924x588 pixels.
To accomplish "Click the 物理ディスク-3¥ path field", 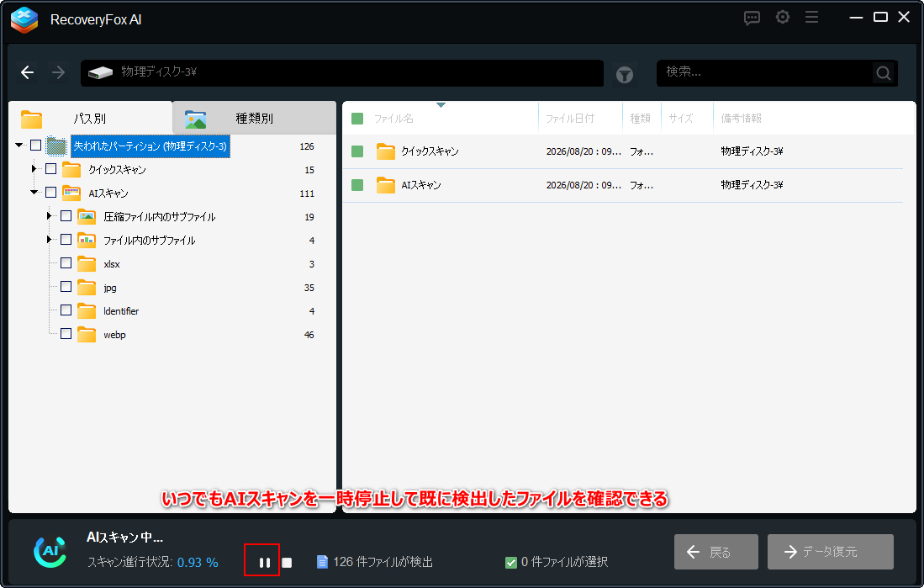I will click(x=342, y=72).
